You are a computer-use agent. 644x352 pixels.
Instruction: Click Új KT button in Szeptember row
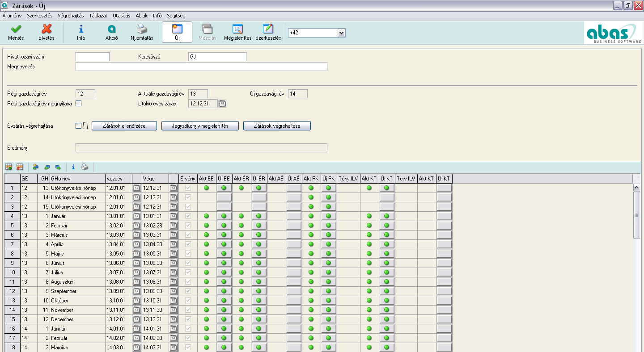[x=387, y=291]
